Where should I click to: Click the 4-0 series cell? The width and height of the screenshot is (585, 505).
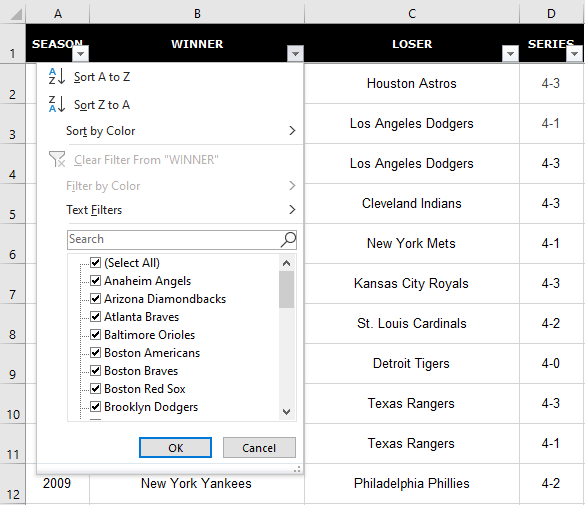[x=551, y=363]
